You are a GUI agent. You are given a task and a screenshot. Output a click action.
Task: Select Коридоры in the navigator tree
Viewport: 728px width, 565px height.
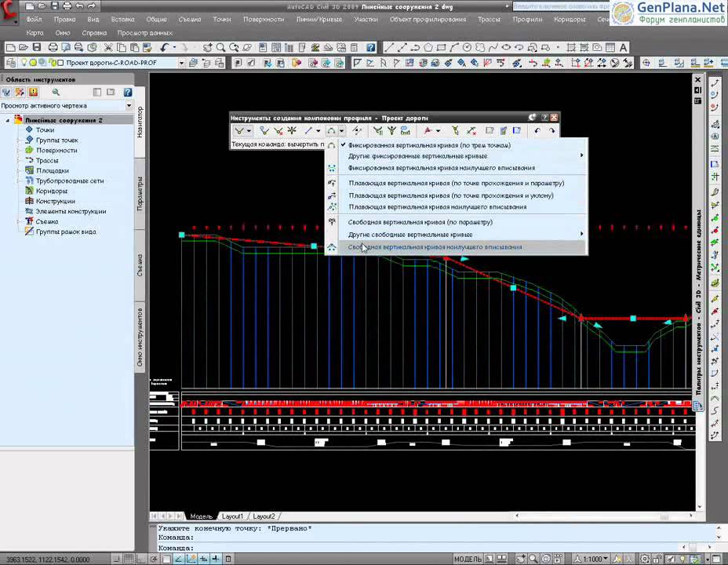[51, 191]
